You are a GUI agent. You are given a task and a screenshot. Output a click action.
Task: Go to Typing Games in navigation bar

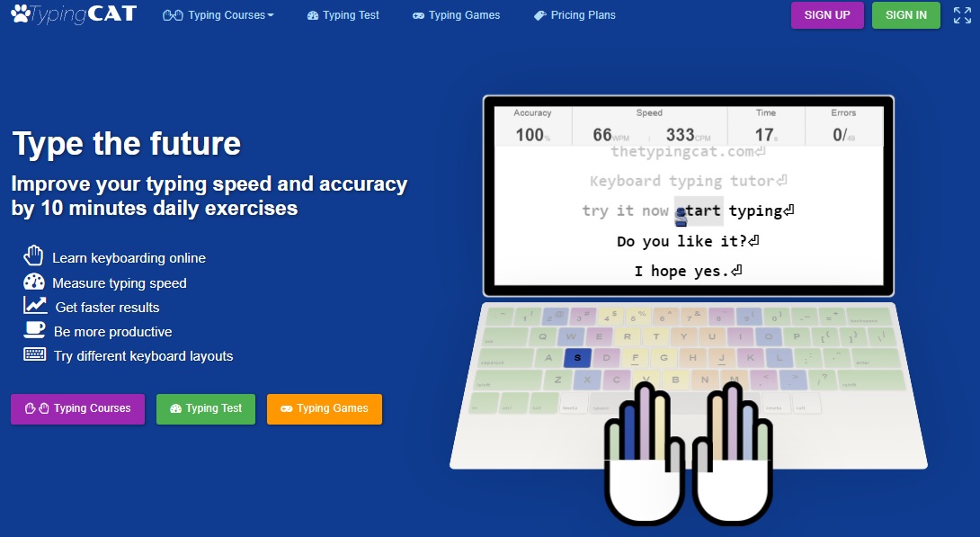(456, 15)
